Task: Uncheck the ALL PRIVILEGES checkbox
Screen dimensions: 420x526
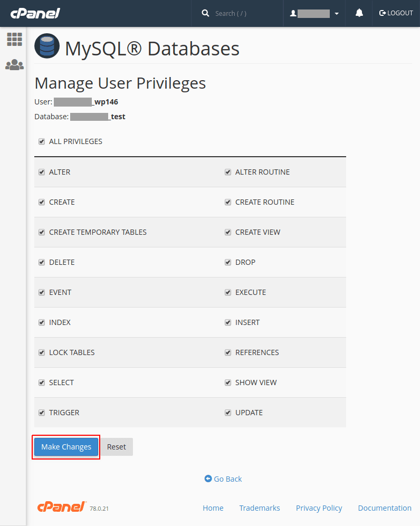Action: (x=41, y=141)
